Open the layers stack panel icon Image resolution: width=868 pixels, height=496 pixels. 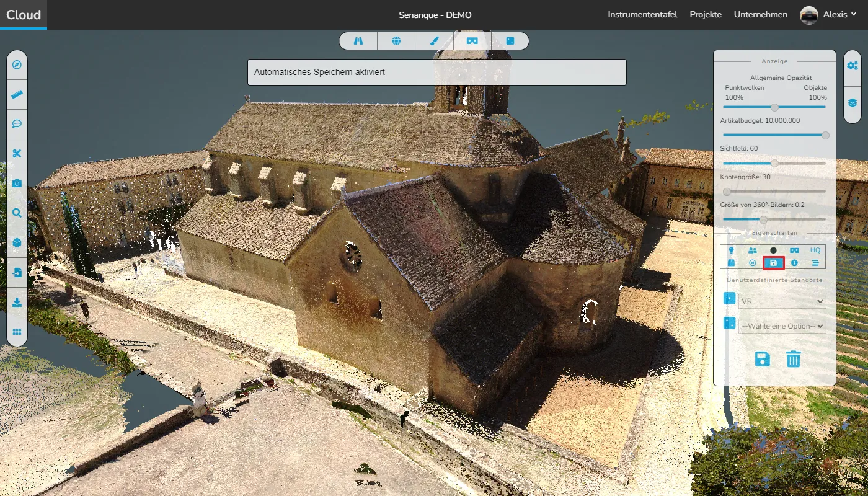coord(852,102)
